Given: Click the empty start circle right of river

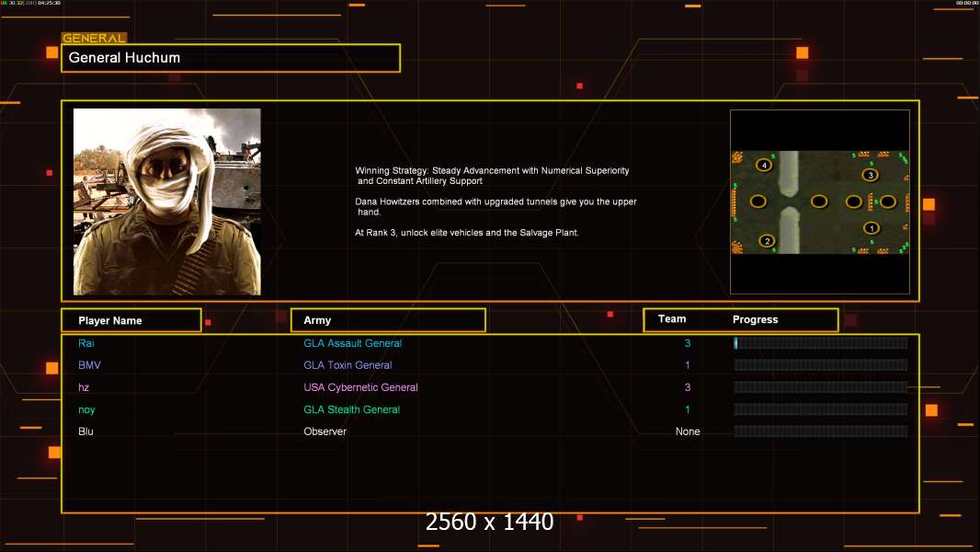Looking at the screenshot, I should 819,201.
